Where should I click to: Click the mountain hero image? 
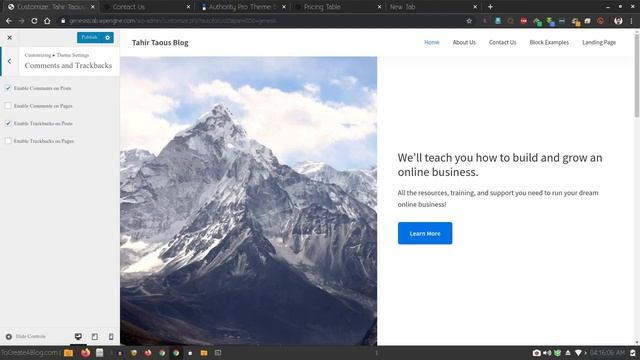[x=249, y=201]
